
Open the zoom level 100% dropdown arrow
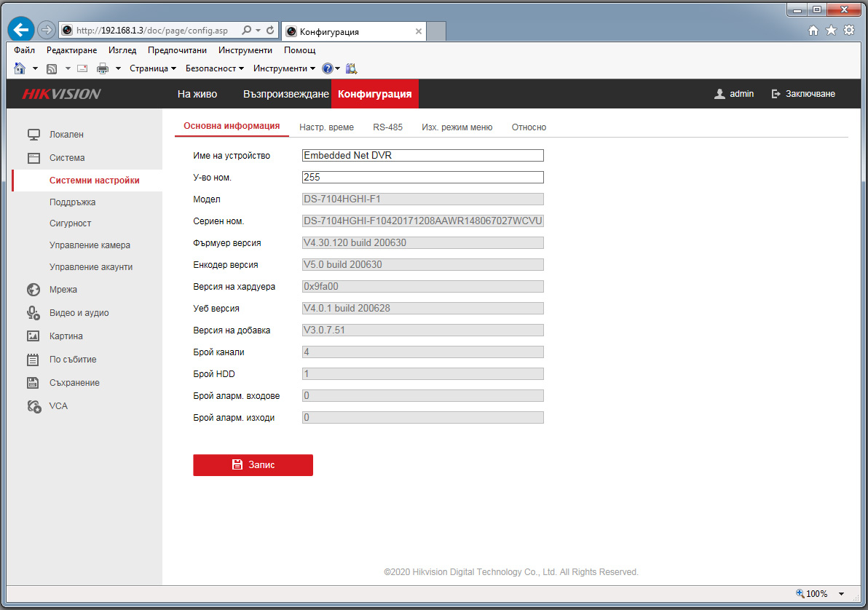point(842,594)
